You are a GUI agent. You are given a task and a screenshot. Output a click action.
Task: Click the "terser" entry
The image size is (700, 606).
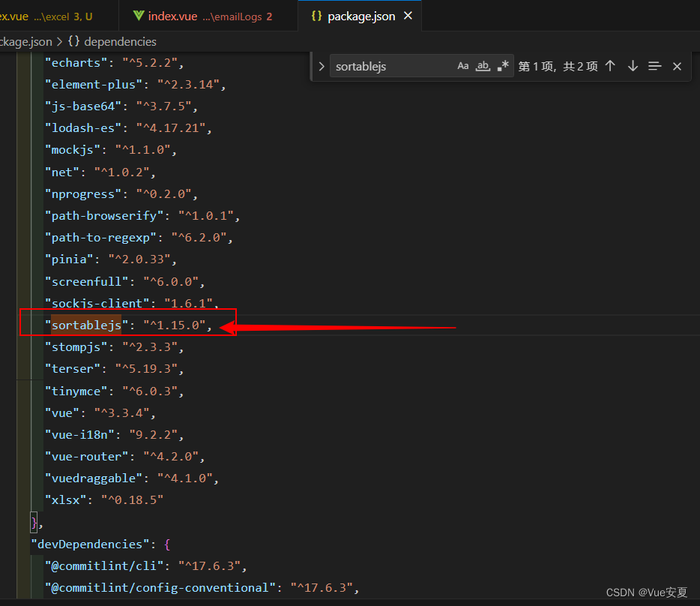[114, 369]
